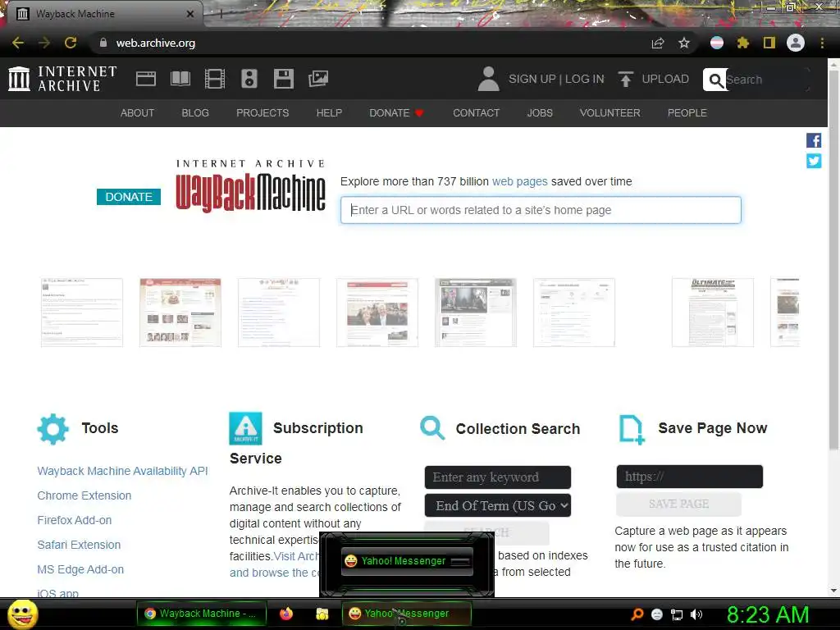Image resolution: width=840 pixels, height=630 pixels.
Task: Open the BLOG menu item
Action: click(x=195, y=113)
